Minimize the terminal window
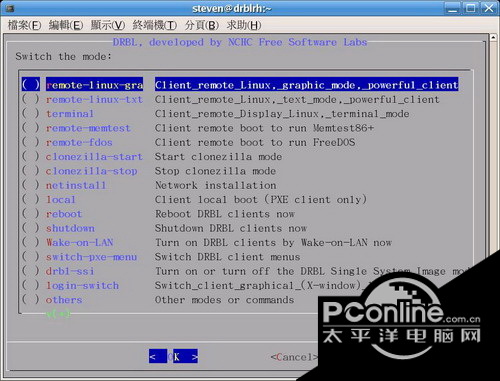 [x=453, y=8]
